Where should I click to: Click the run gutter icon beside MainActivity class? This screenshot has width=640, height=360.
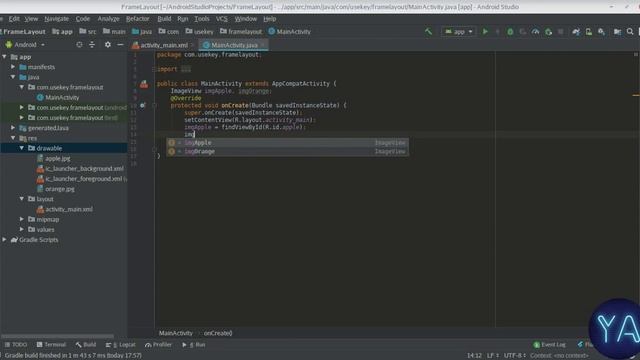click(144, 84)
